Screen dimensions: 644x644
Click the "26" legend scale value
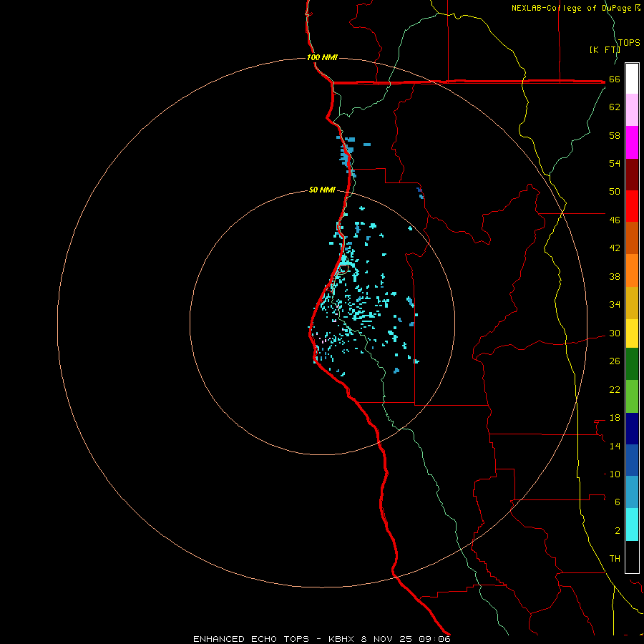click(615, 361)
